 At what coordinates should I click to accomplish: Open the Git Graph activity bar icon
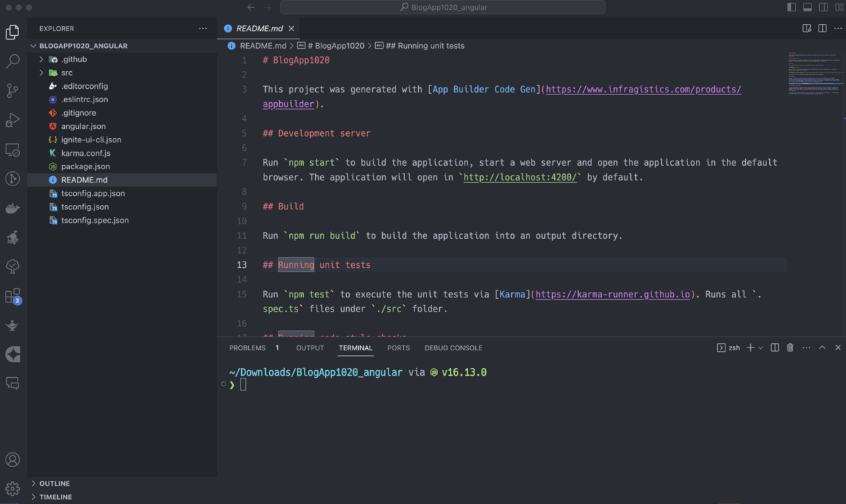coord(13,178)
